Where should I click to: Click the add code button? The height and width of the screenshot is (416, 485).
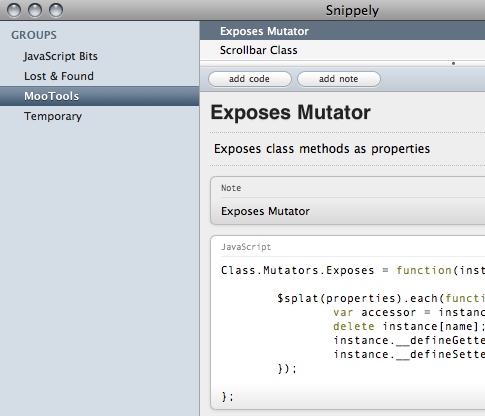(x=250, y=79)
